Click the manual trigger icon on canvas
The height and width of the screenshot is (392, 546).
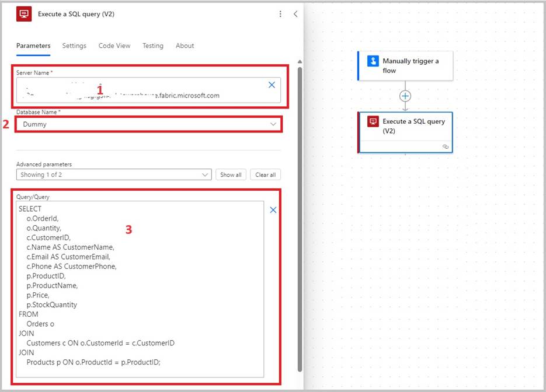(373, 61)
